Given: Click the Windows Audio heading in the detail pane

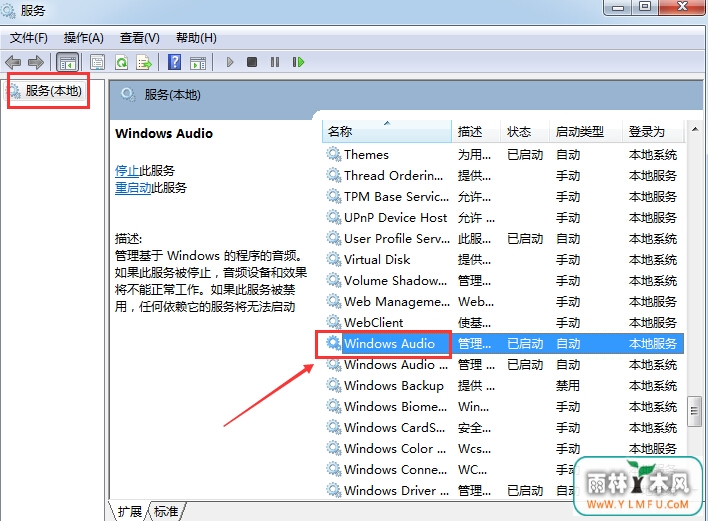Looking at the screenshot, I should 164,134.
